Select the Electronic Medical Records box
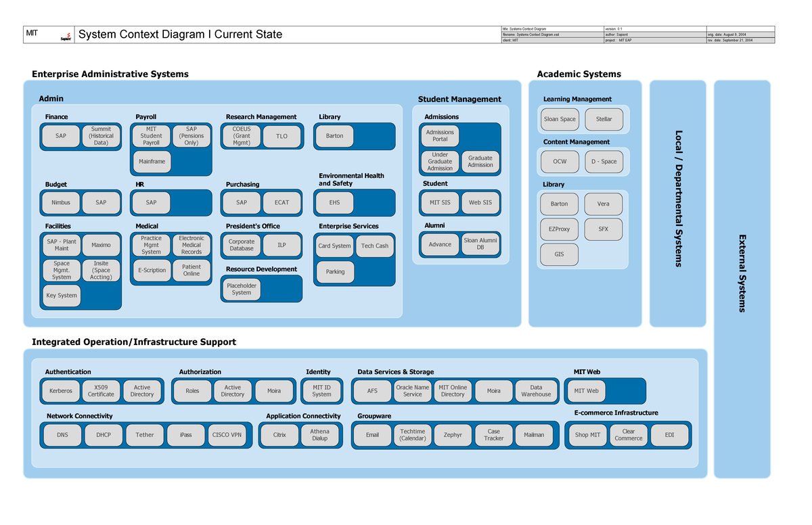This screenshot has width=812, height=525. click(191, 245)
